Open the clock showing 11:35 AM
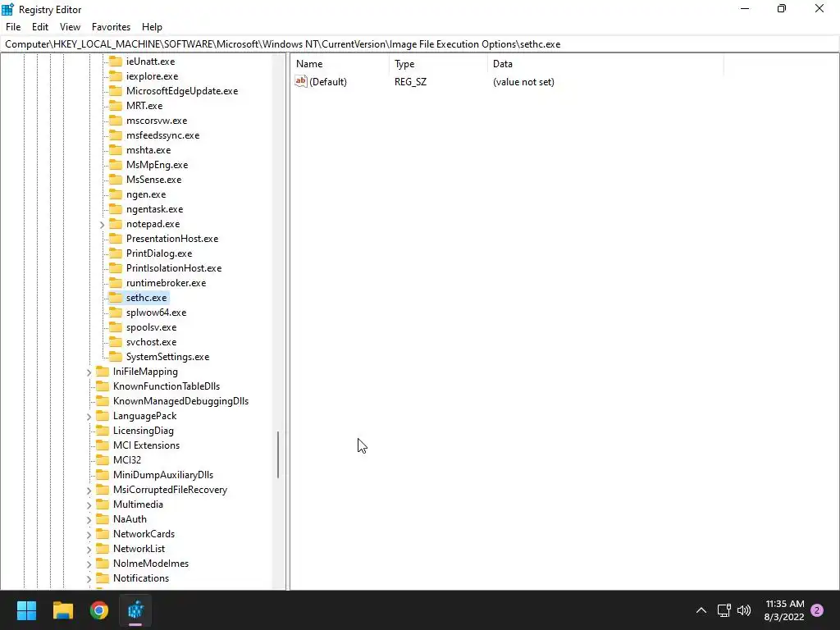 (784, 610)
